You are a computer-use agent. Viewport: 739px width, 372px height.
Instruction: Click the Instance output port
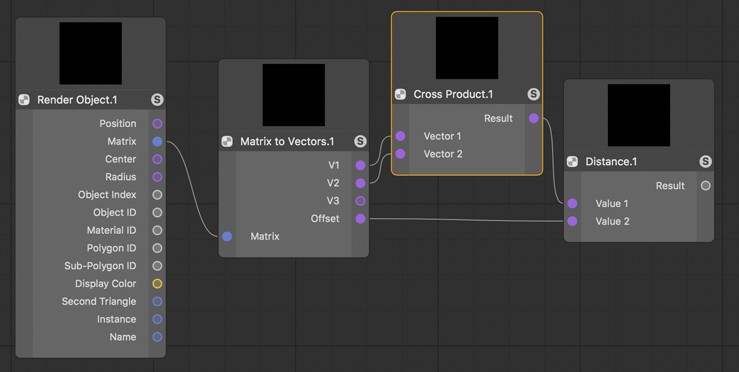pos(157,319)
